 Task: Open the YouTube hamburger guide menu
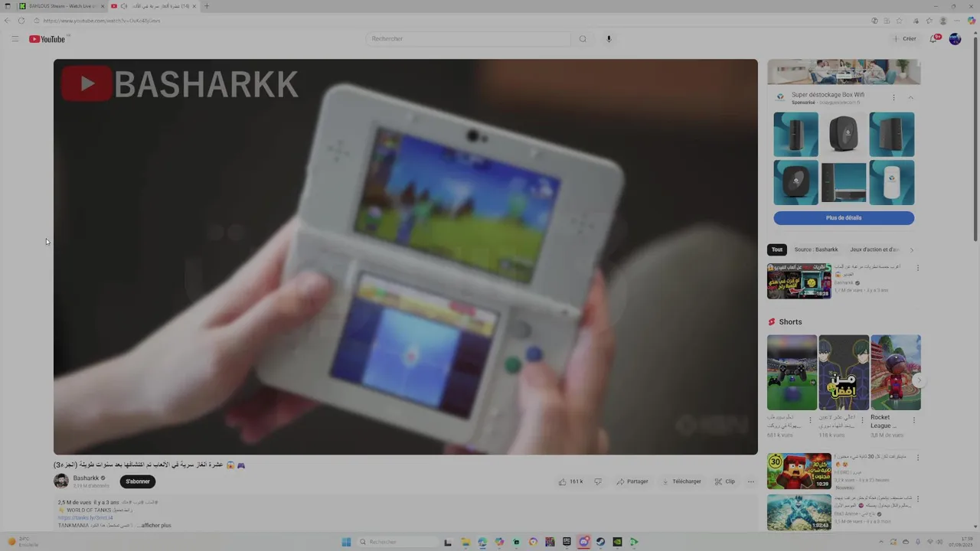(x=15, y=39)
